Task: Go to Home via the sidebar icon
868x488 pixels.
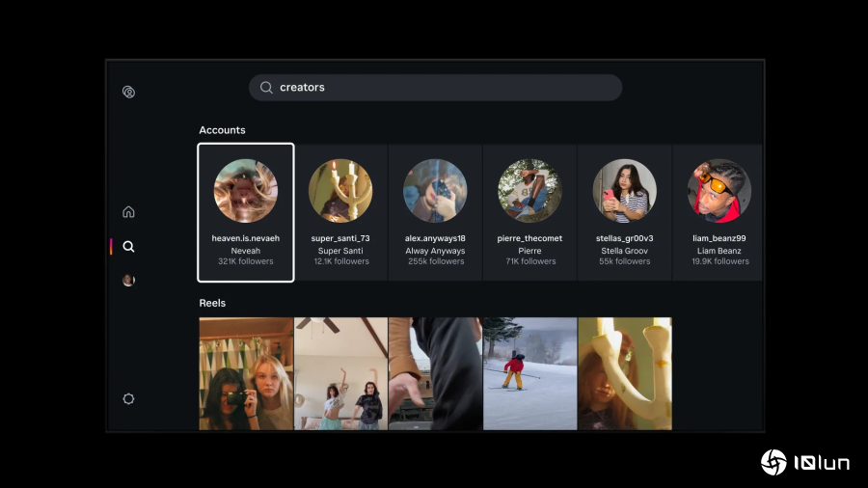Action: click(x=128, y=212)
